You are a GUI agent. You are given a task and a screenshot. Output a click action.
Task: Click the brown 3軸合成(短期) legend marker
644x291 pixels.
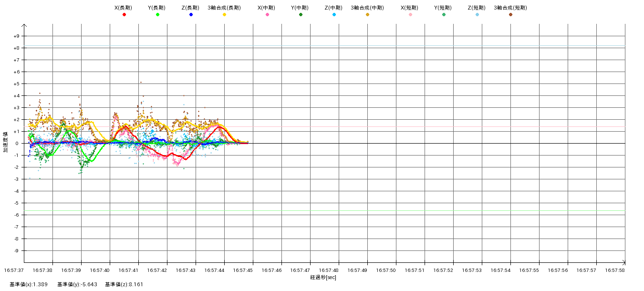pyautogui.click(x=510, y=15)
